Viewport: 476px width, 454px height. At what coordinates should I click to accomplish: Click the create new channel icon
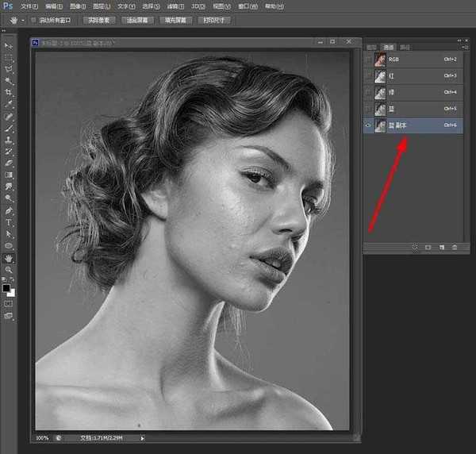441,248
